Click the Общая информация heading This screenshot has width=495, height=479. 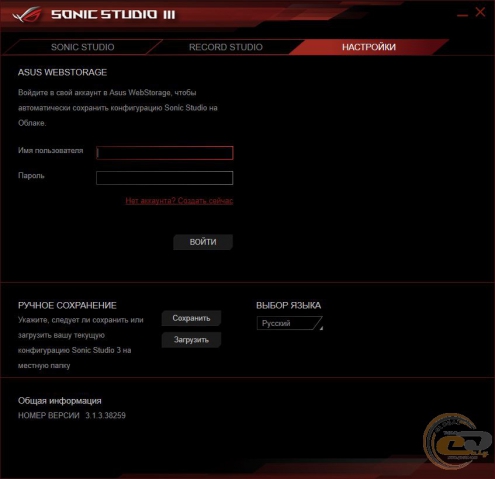tap(60, 401)
